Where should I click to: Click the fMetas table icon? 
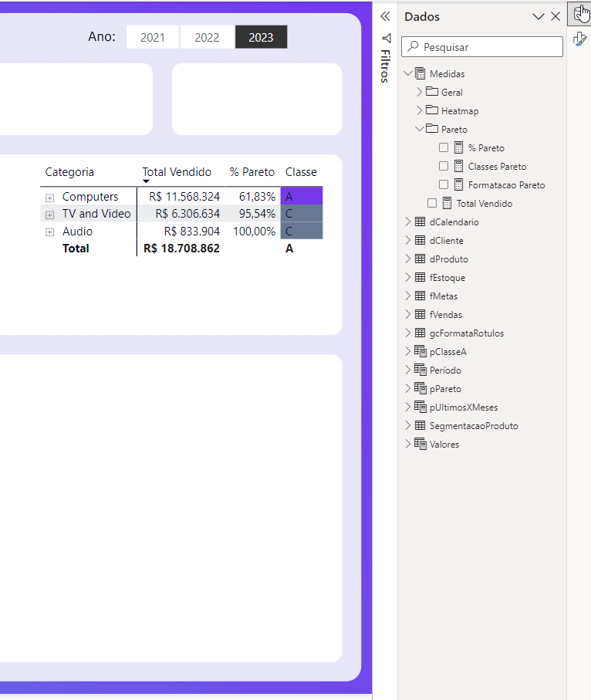[420, 296]
